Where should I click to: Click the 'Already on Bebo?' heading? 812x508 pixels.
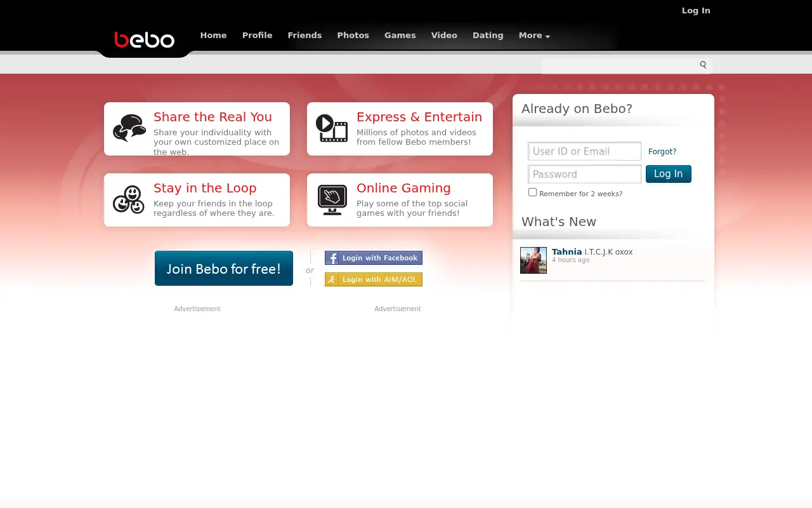point(577,109)
